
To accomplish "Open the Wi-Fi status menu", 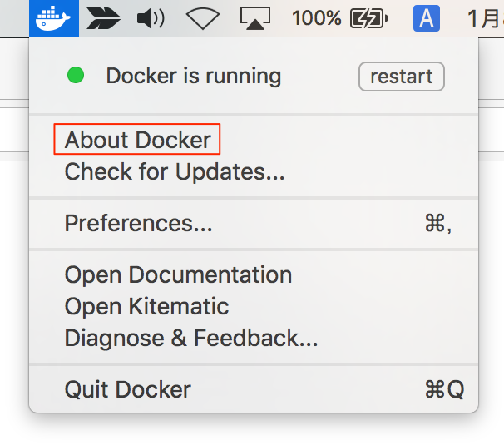I will click(x=202, y=17).
